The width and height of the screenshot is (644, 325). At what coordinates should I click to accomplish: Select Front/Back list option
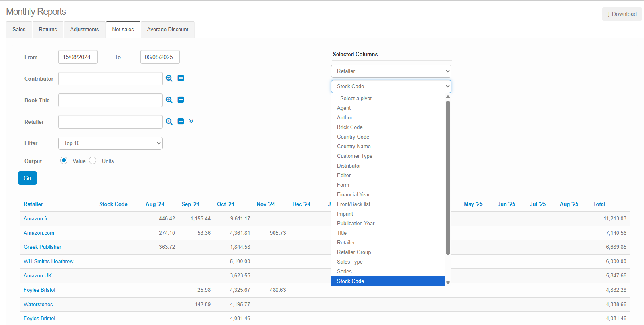click(388, 204)
